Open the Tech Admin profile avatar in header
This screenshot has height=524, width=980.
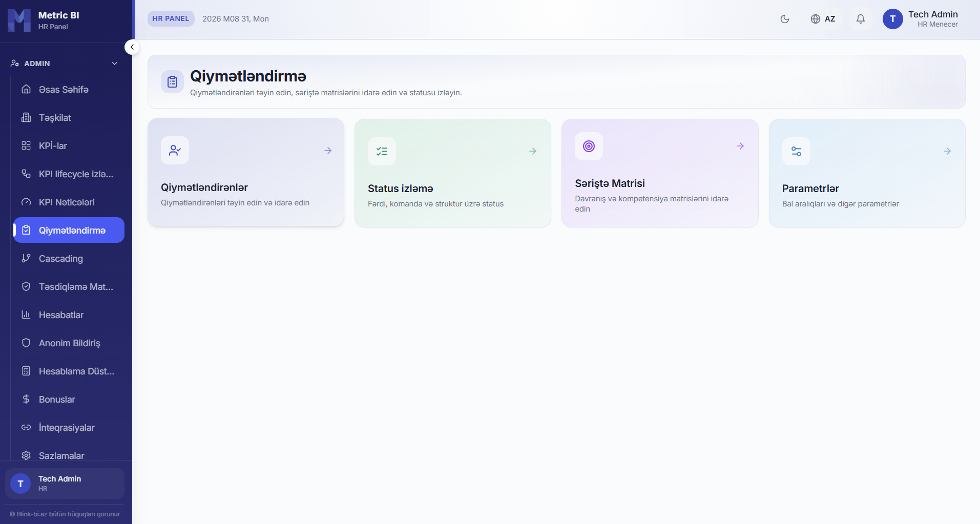(x=892, y=19)
